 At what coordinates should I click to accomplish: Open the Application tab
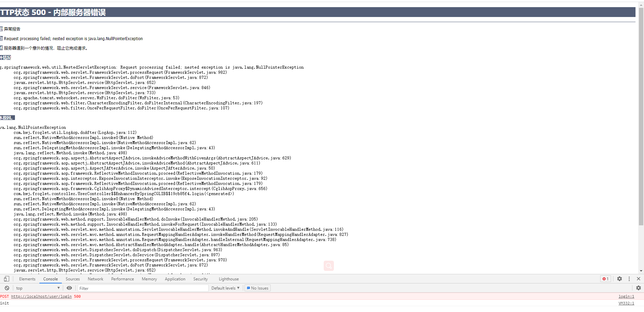tap(175, 279)
